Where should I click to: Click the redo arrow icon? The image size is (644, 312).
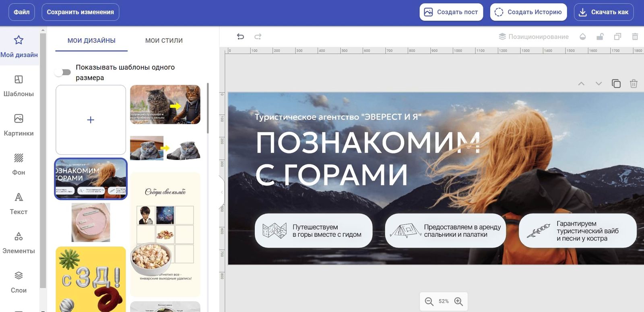[x=258, y=37]
